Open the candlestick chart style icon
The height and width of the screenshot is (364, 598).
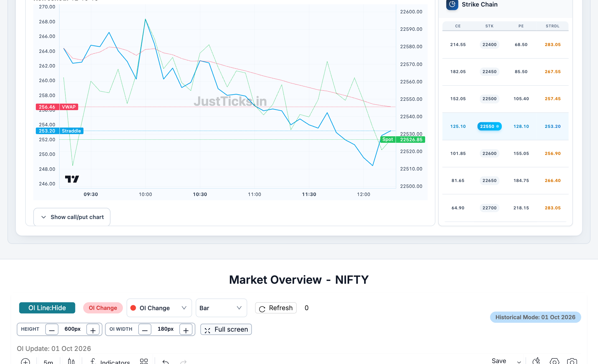point(71,362)
